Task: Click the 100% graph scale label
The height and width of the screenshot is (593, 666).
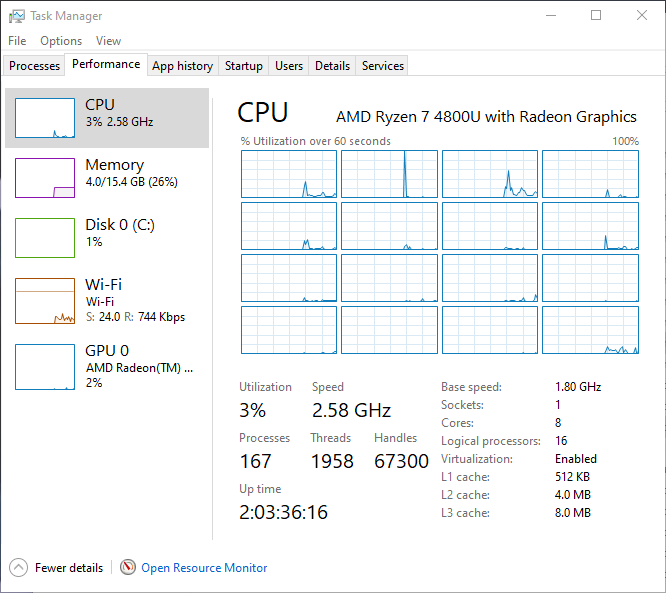Action: pyautogui.click(x=625, y=141)
